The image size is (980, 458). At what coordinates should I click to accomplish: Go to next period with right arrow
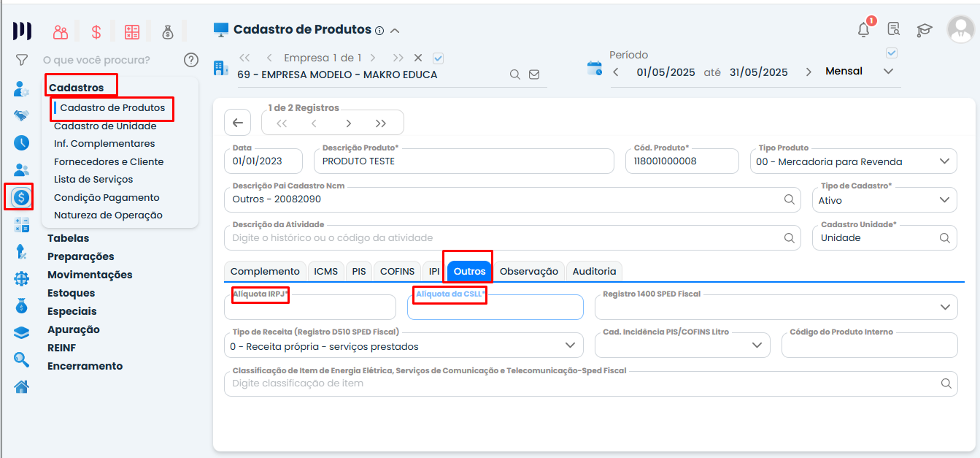click(809, 72)
